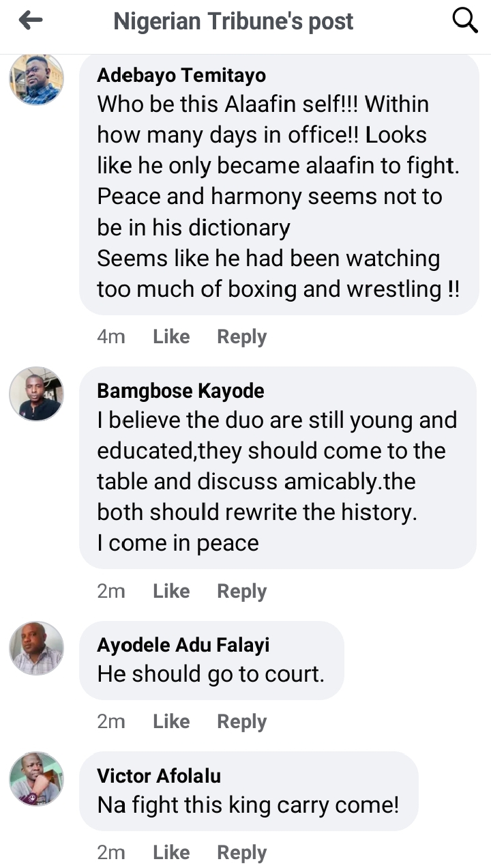Open Victor Afolalu's avatar
The width and height of the screenshot is (491, 868).
36,779
